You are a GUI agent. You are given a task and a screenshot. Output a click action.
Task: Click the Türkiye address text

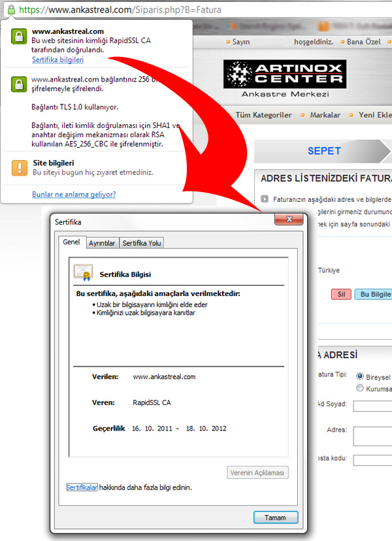click(x=329, y=270)
